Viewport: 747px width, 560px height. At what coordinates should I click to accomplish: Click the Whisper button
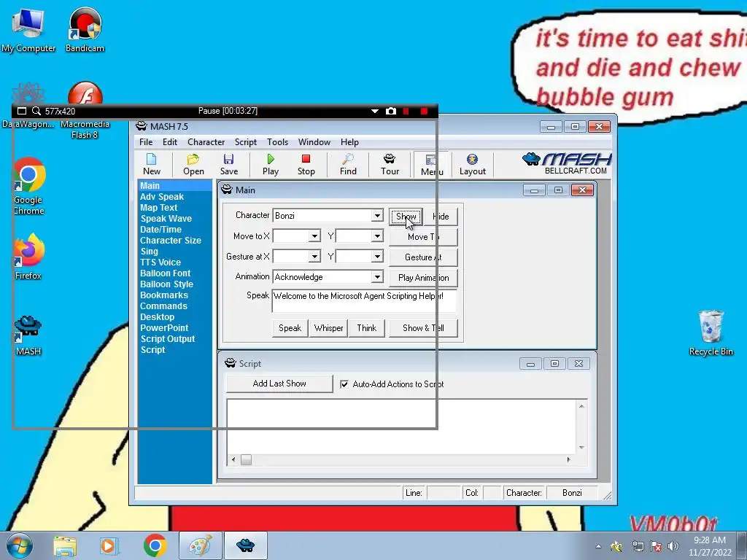point(328,328)
